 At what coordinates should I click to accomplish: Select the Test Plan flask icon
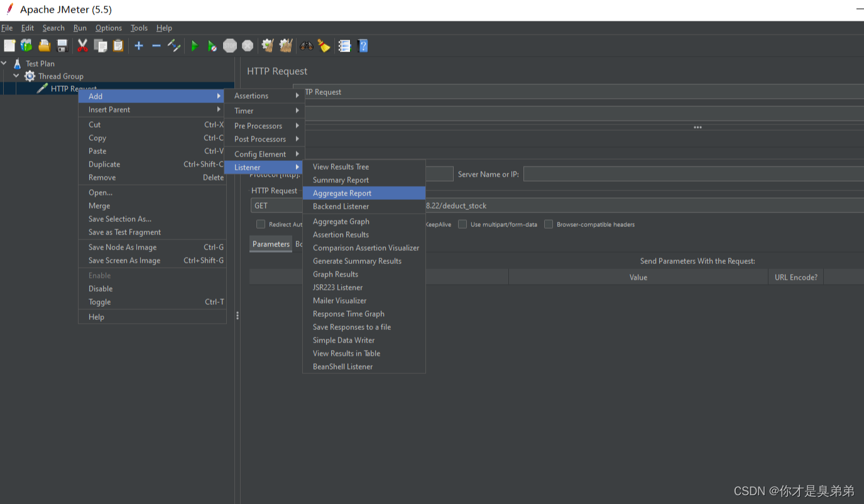pyautogui.click(x=17, y=63)
